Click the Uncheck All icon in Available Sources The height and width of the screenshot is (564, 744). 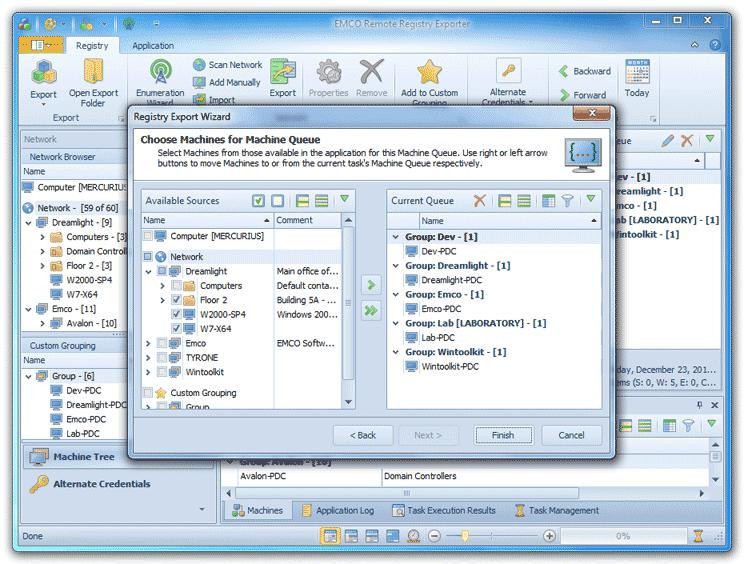(278, 201)
